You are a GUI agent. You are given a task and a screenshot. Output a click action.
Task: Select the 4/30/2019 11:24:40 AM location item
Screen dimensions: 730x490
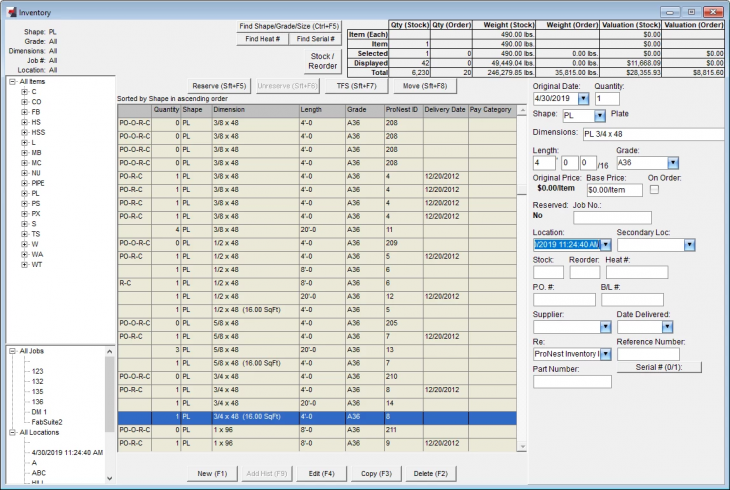(67, 453)
